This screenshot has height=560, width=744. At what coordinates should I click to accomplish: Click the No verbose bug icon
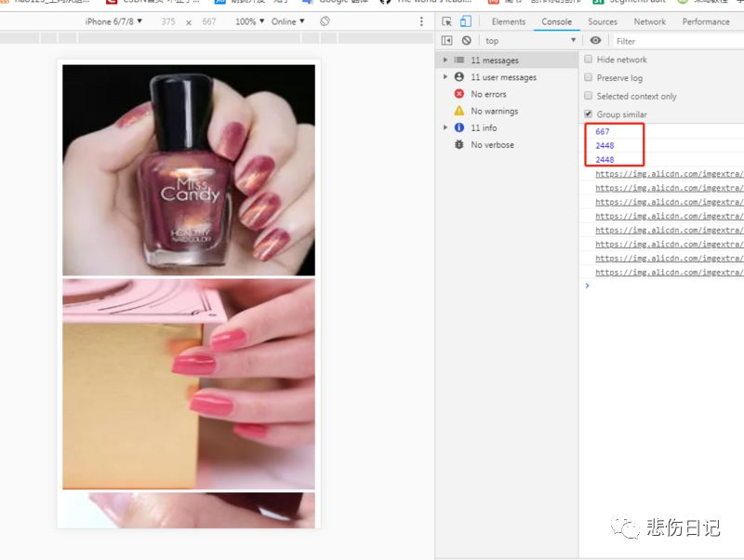pos(459,145)
